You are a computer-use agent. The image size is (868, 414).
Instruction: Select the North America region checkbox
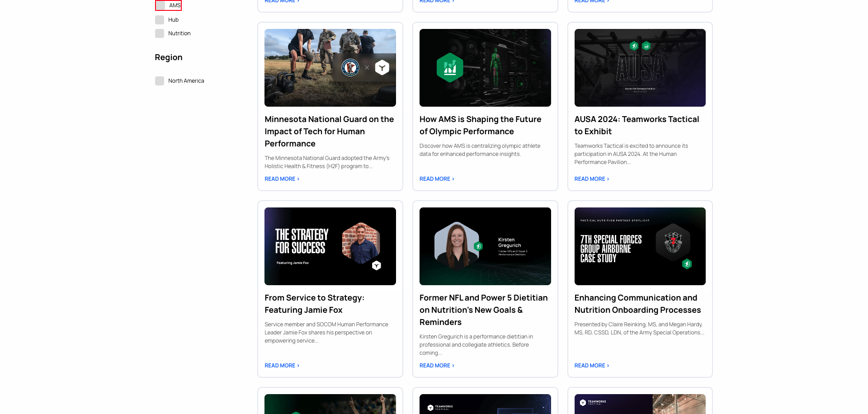pyautogui.click(x=160, y=80)
